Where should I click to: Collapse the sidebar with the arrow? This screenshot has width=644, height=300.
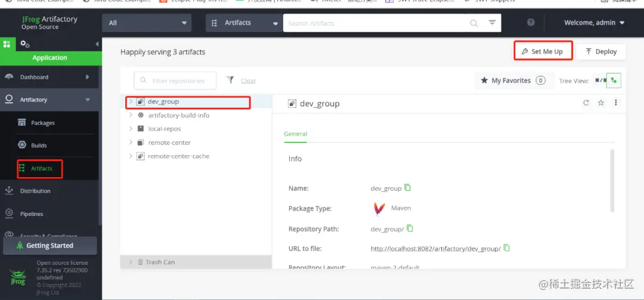(x=97, y=44)
